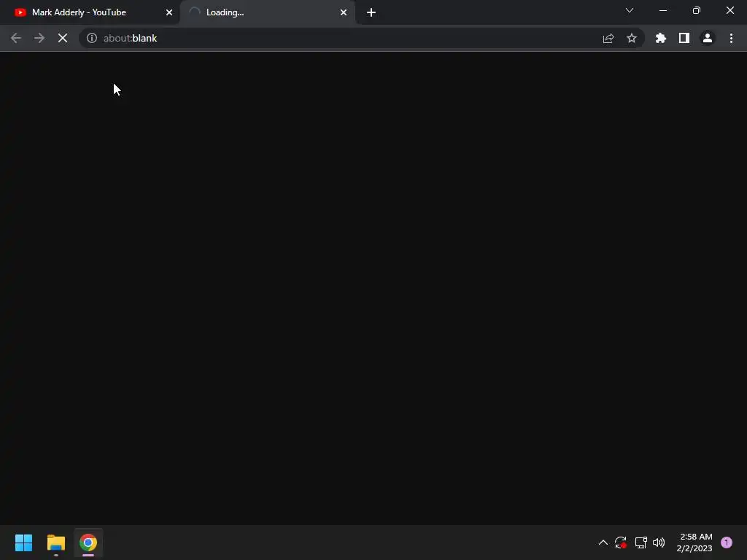Go forward to next page
The height and width of the screenshot is (560, 747).
(x=39, y=38)
